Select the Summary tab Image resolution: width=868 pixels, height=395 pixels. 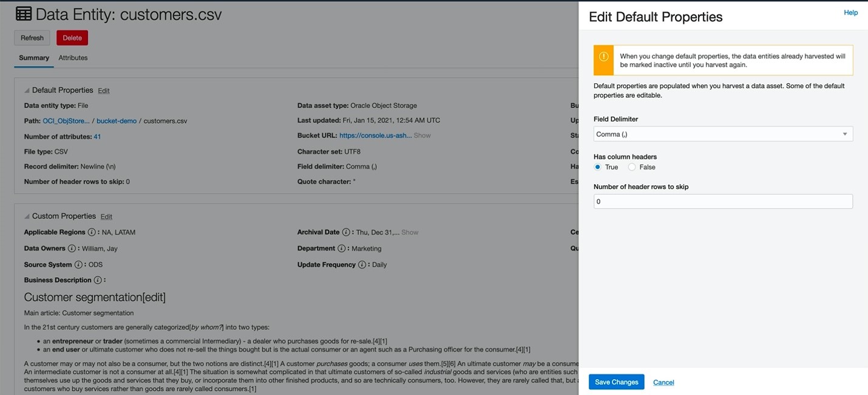pos(34,58)
